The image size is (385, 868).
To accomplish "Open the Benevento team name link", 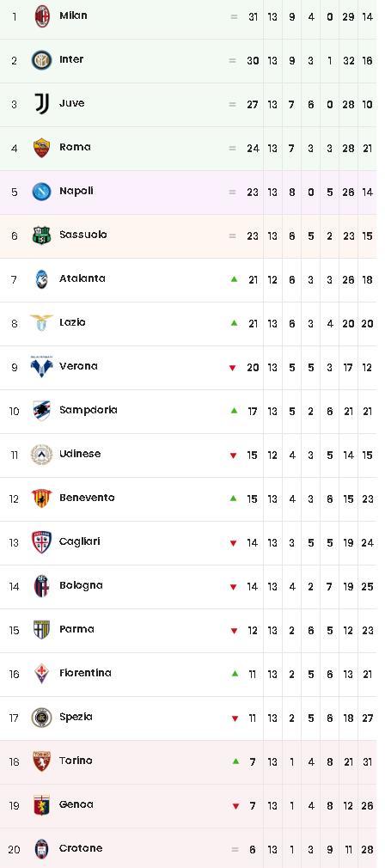I will pyautogui.click(x=87, y=498).
